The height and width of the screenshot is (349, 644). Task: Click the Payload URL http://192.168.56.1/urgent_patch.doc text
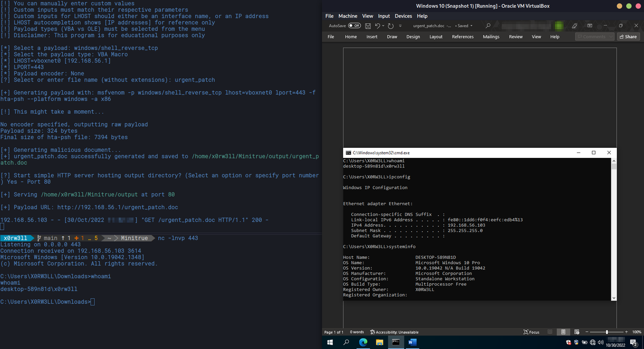(x=117, y=207)
